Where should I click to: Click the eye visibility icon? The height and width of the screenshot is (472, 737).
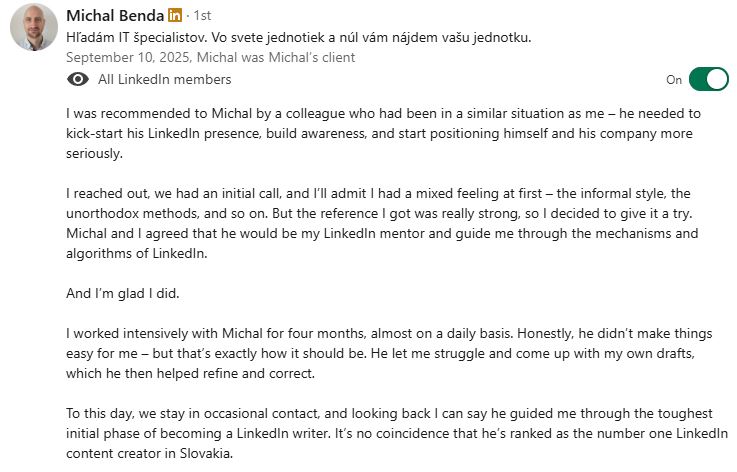pyautogui.click(x=77, y=79)
